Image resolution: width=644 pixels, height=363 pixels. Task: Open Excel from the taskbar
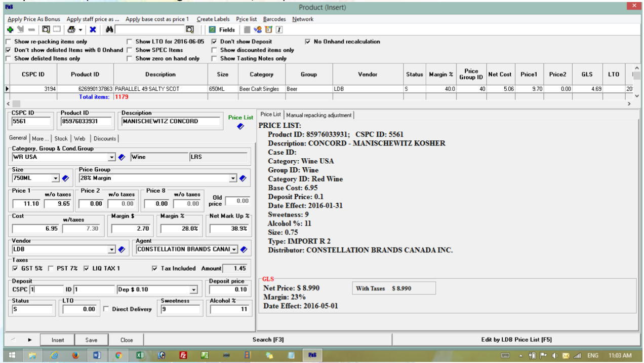140,355
